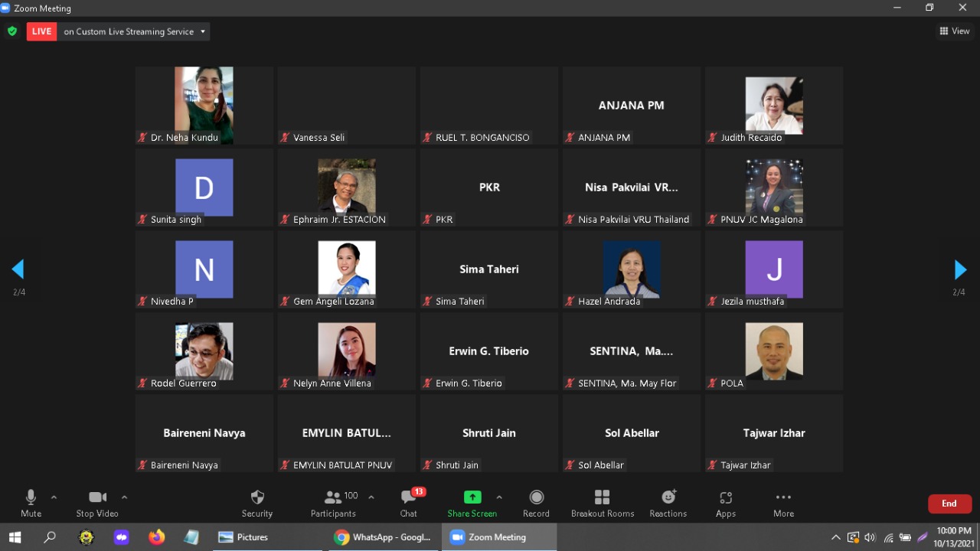The image size is (980, 551).
Task: Expand arrow next to Participants count
Action: pos(371,497)
